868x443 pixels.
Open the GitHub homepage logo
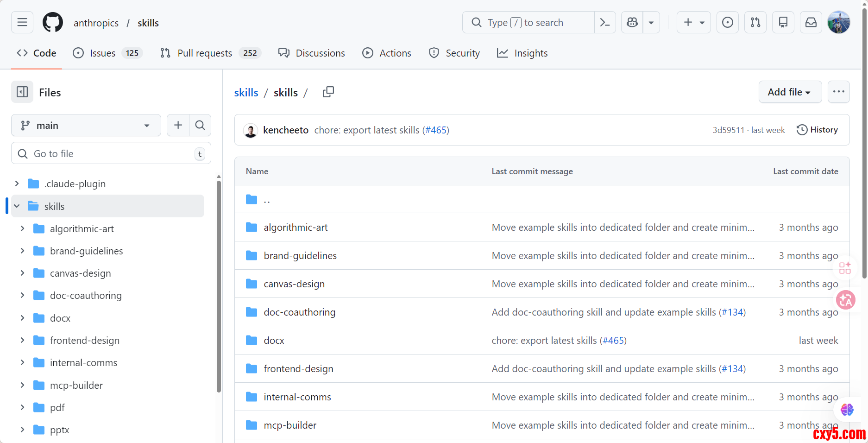tap(53, 22)
